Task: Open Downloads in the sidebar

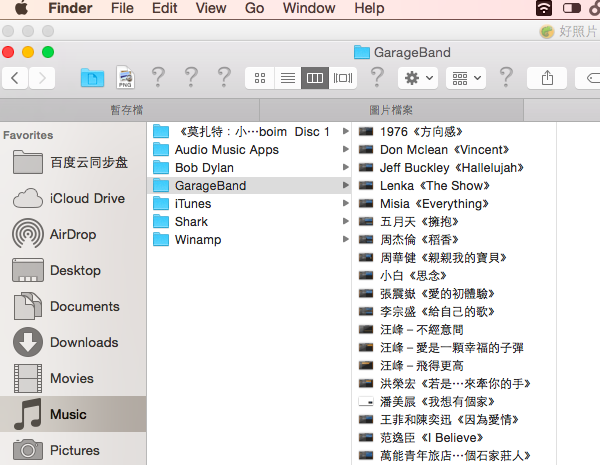Action: (x=73, y=342)
